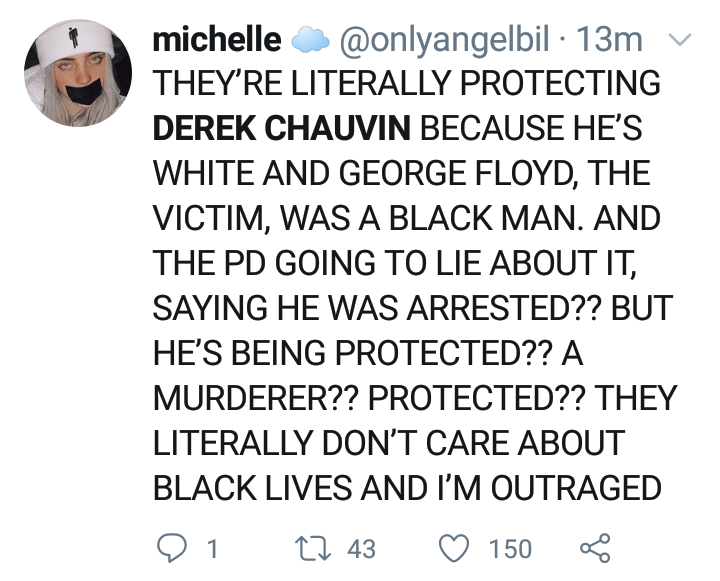Click the reply count of 1
720x581 pixels.
[211, 549]
